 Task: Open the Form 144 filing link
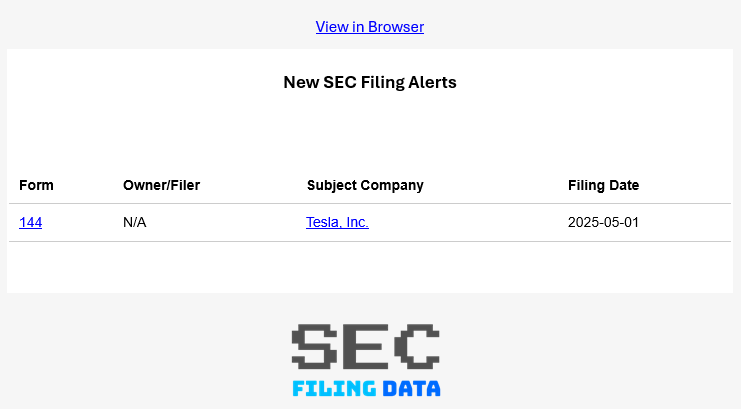click(x=30, y=222)
